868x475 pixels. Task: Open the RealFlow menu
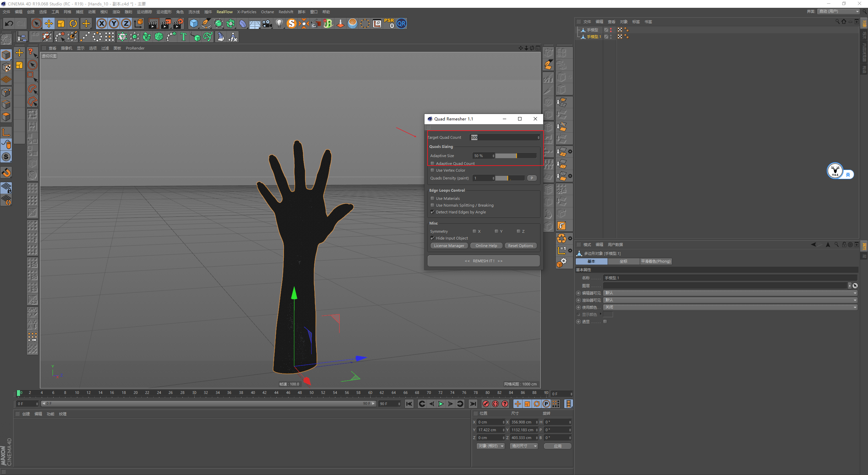pyautogui.click(x=224, y=12)
